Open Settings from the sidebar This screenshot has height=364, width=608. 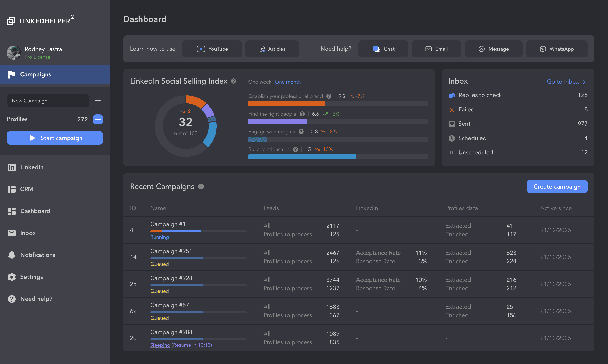pos(31,277)
